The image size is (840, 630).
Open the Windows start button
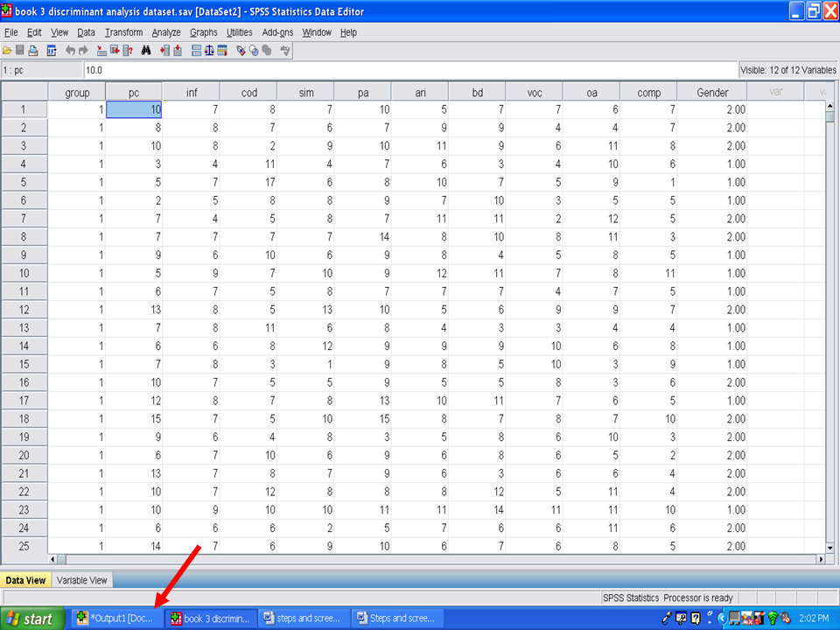pyautogui.click(x=32, y=619)
